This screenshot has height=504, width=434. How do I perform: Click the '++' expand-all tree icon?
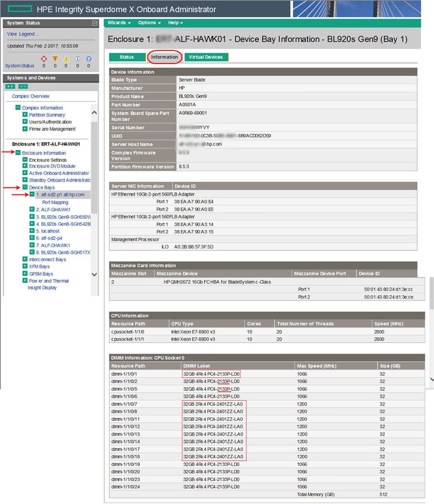pos(9,86)
